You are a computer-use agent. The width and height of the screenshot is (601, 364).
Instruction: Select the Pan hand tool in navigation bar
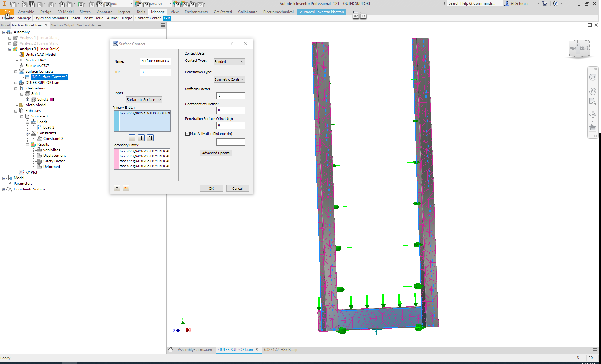click(593, 91)
